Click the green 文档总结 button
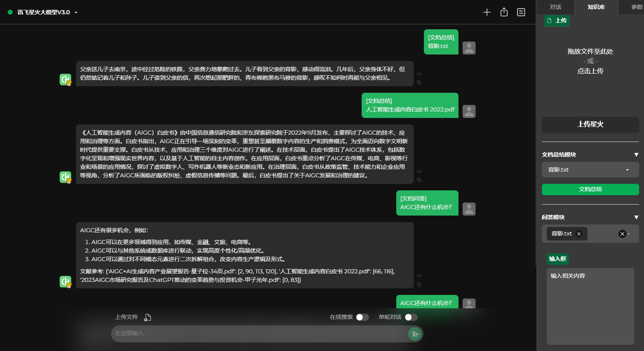Viewport: 644px width, 351px height. 590,189
